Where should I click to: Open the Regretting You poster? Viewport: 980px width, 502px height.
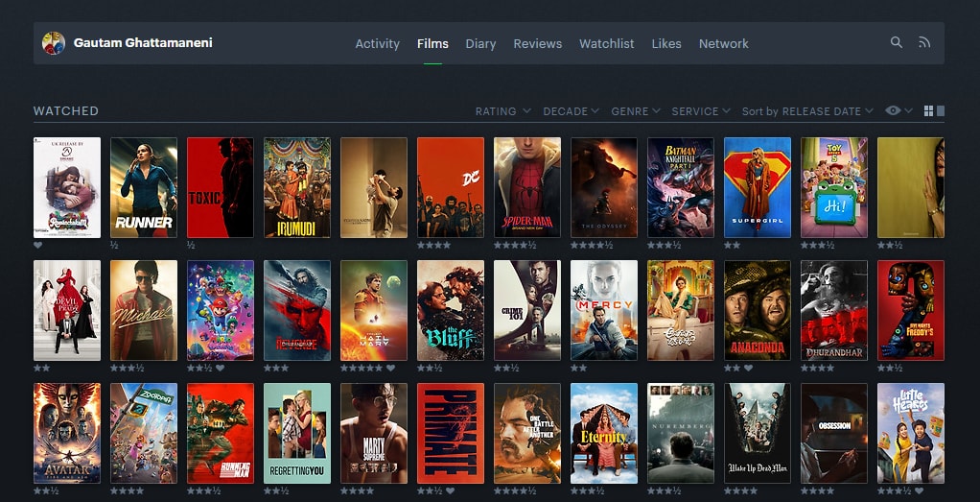[297, 433]
